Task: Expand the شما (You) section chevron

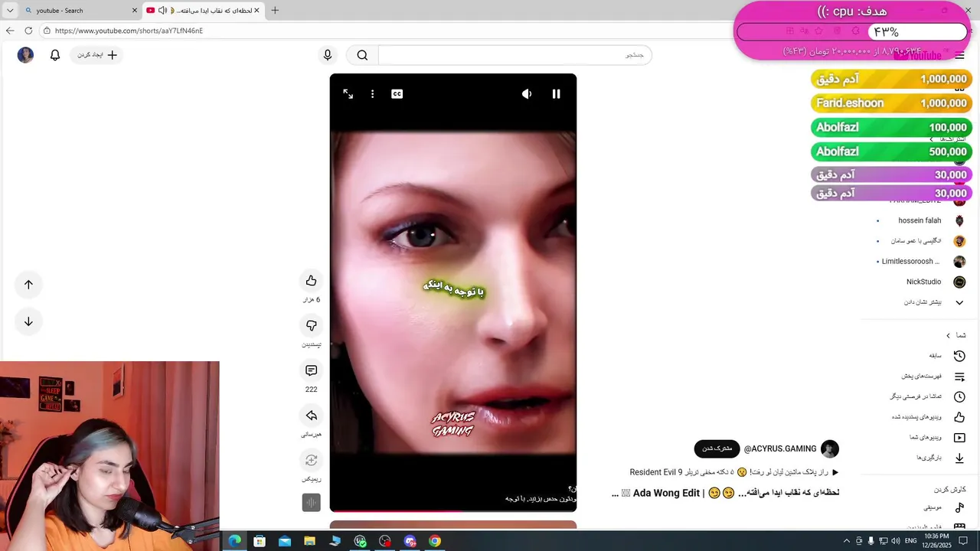Action: [x=948, y=335]
